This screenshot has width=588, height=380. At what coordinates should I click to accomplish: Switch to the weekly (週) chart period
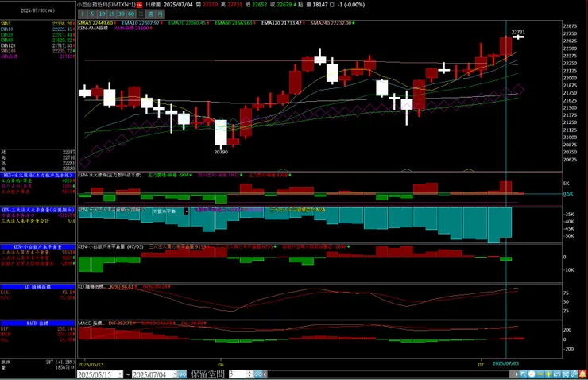click(150, 14)
